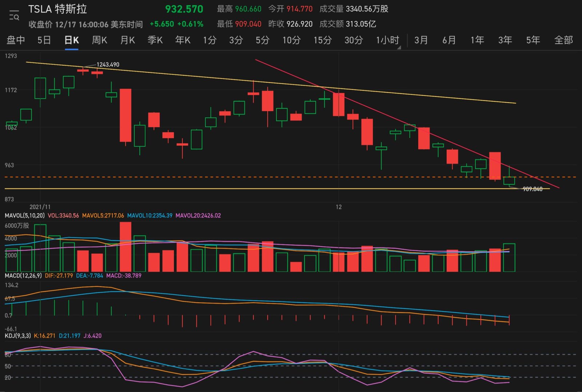Click the 昨收 926.920 value

[299, 24]
